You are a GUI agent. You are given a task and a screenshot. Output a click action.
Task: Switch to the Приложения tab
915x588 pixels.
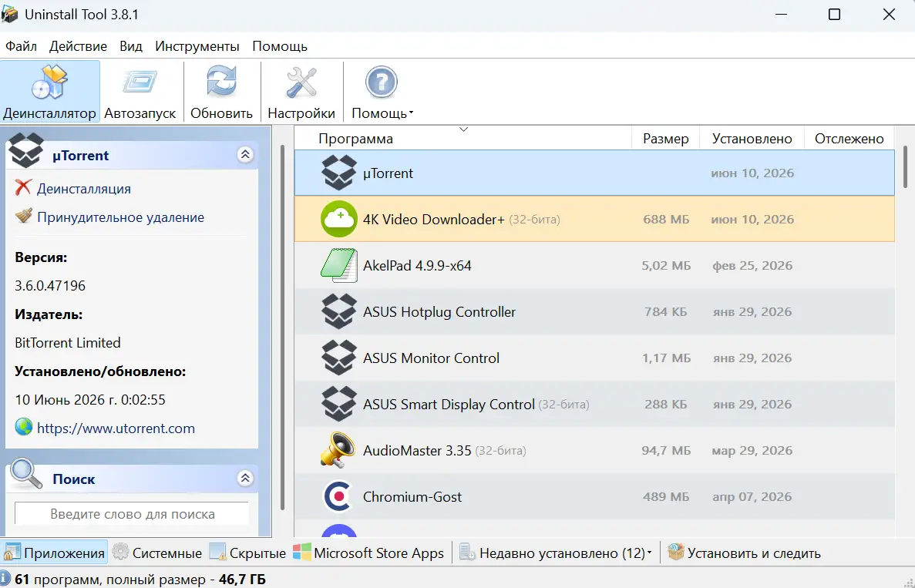coord(54,553)
